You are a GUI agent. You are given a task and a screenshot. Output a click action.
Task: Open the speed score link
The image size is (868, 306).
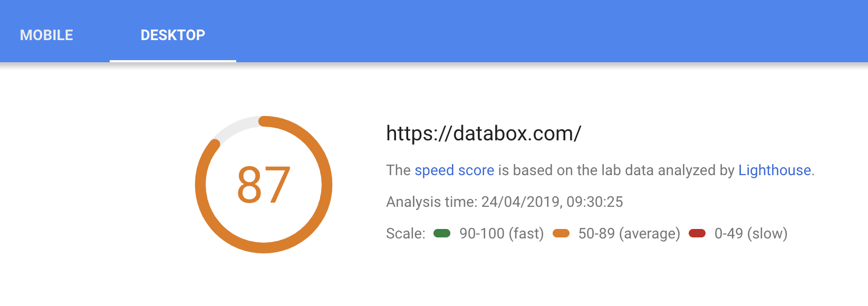pos(454,170)
